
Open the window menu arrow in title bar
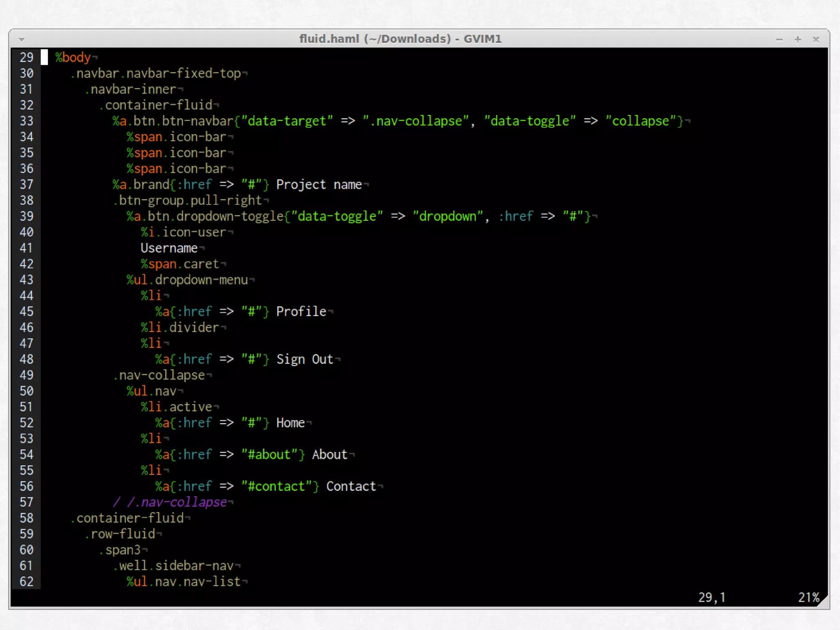point(22,40)
